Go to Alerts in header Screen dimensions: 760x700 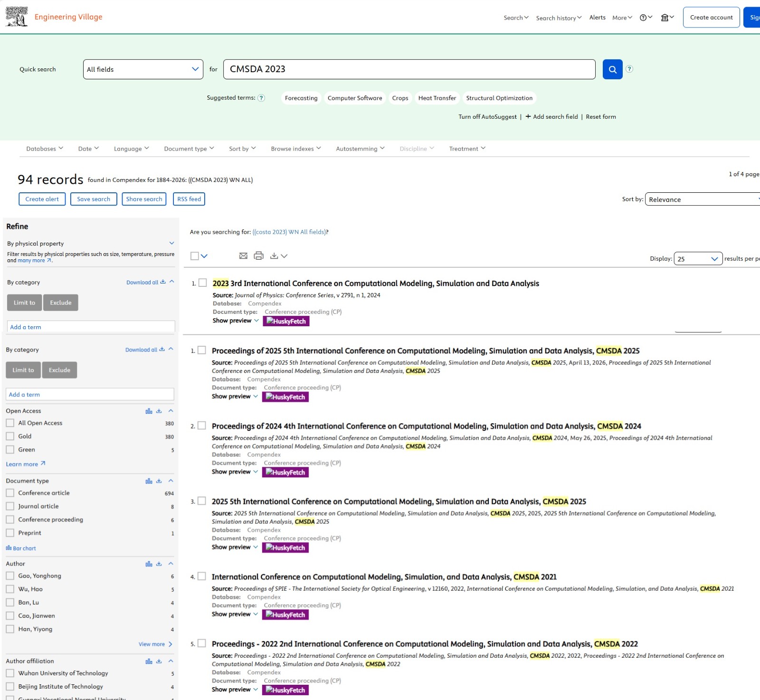(598, 18)
